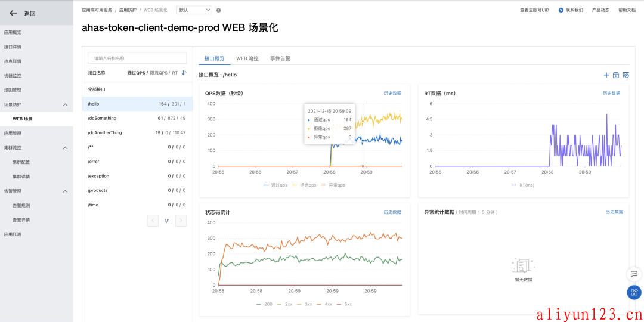Image resolution: width=644 pixels, height=322 pixels.
Task: Click the sort arrows icon beside RT column
Action: pos(184,73)
